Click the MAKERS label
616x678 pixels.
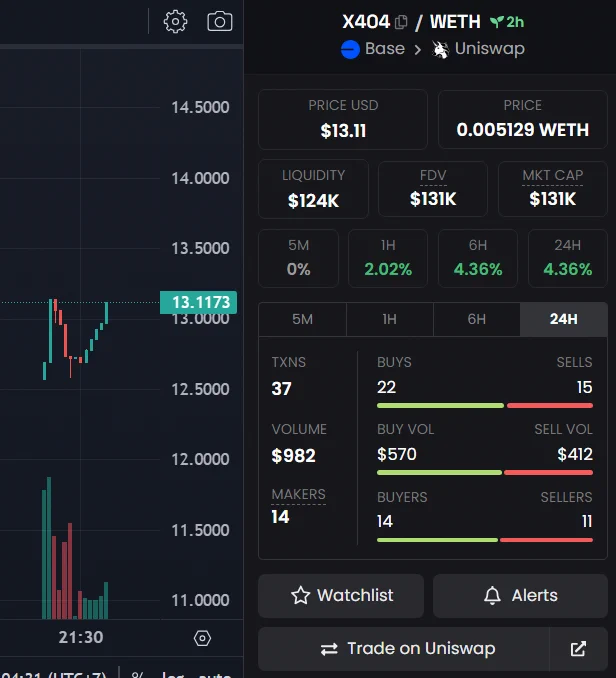coord(298,494)
